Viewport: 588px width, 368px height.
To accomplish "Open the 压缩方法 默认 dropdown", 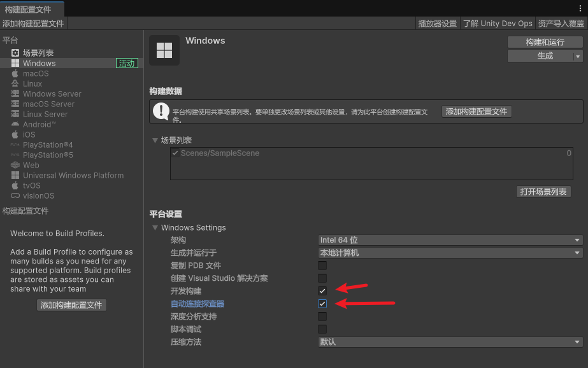I will click(450, 342).
